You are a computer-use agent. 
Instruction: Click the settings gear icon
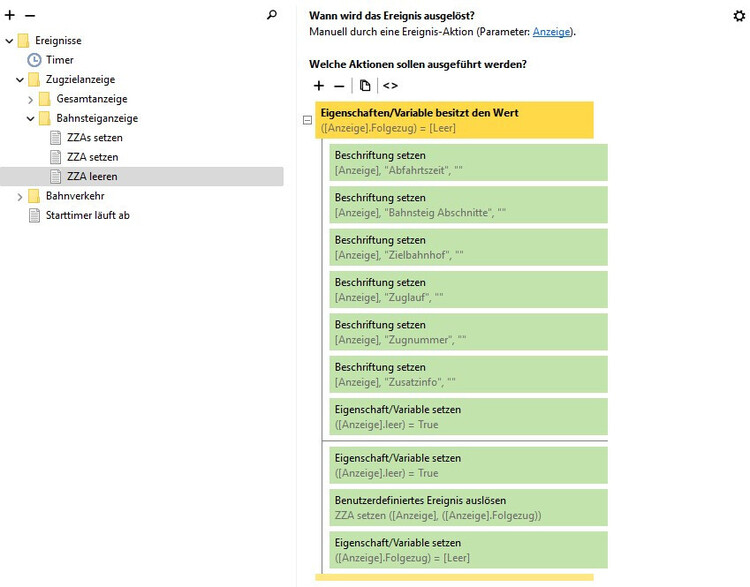[739, 15]
